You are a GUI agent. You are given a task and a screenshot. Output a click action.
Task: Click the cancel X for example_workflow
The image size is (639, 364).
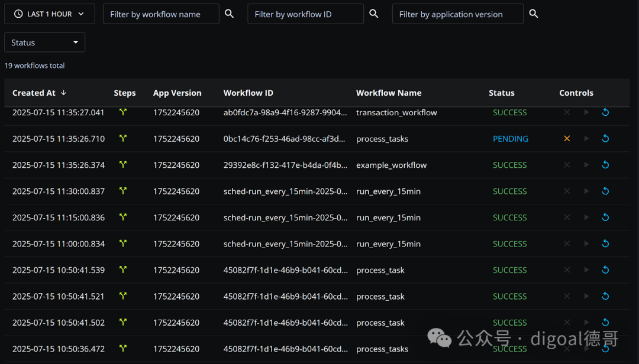tap(567, 165)
